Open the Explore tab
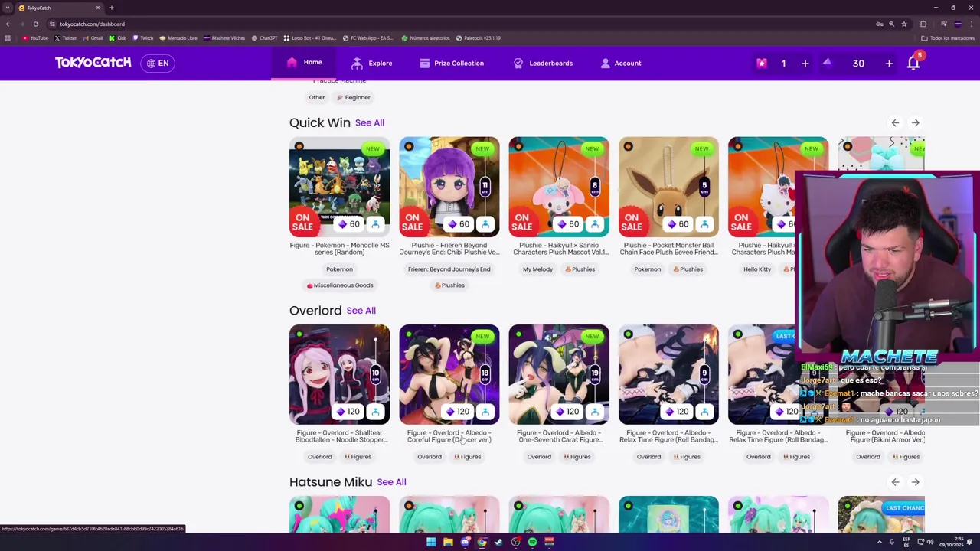980x551 pixels. (372, 64)
